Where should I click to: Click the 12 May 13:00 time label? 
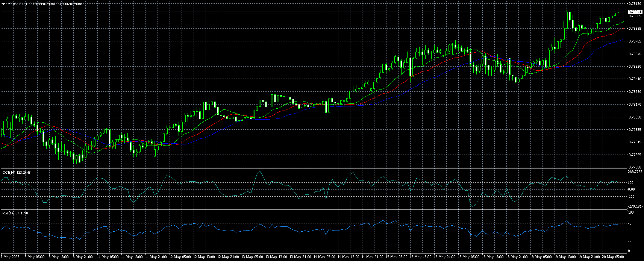click(x=204, y=257)
